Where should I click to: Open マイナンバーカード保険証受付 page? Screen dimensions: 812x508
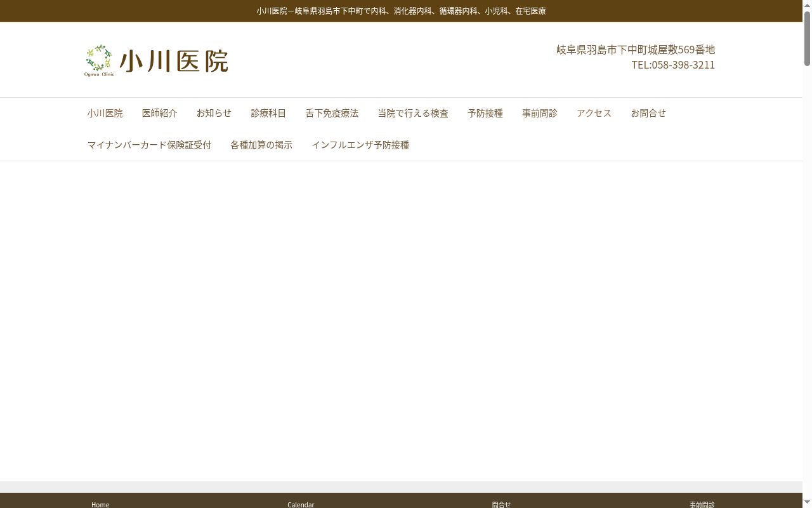click(150, 145)
